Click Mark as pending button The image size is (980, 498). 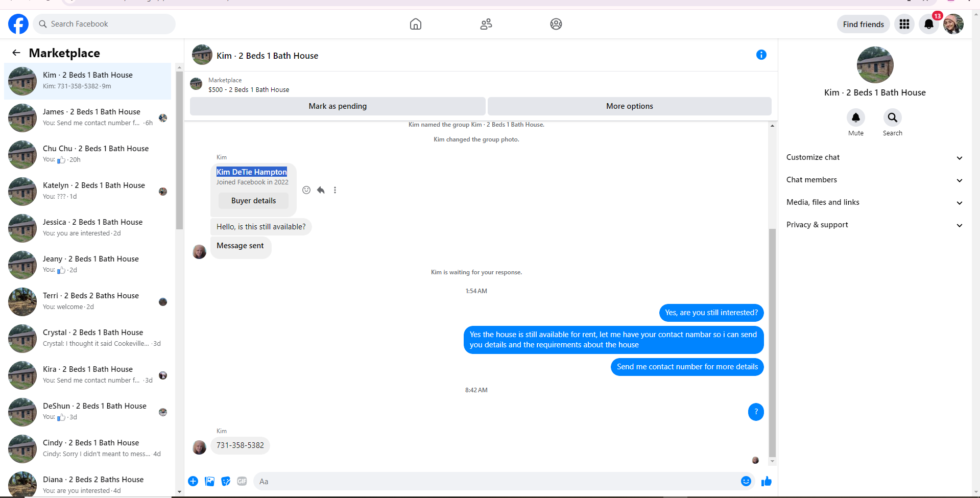[x=338, y=106]
